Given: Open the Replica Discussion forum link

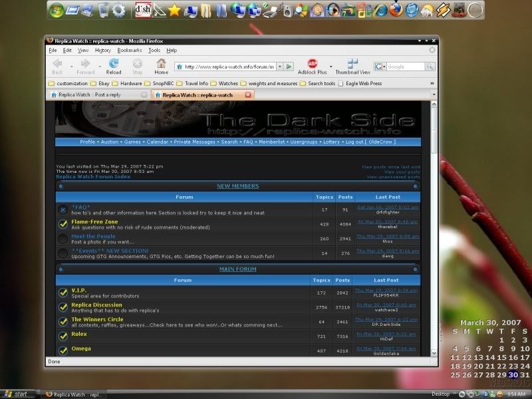Looking at the screenshot, I should [x=96, y=305].
